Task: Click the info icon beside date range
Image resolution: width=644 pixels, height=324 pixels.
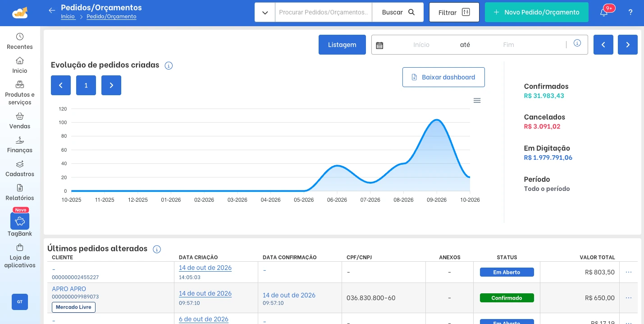Action: tap(577, 43)
